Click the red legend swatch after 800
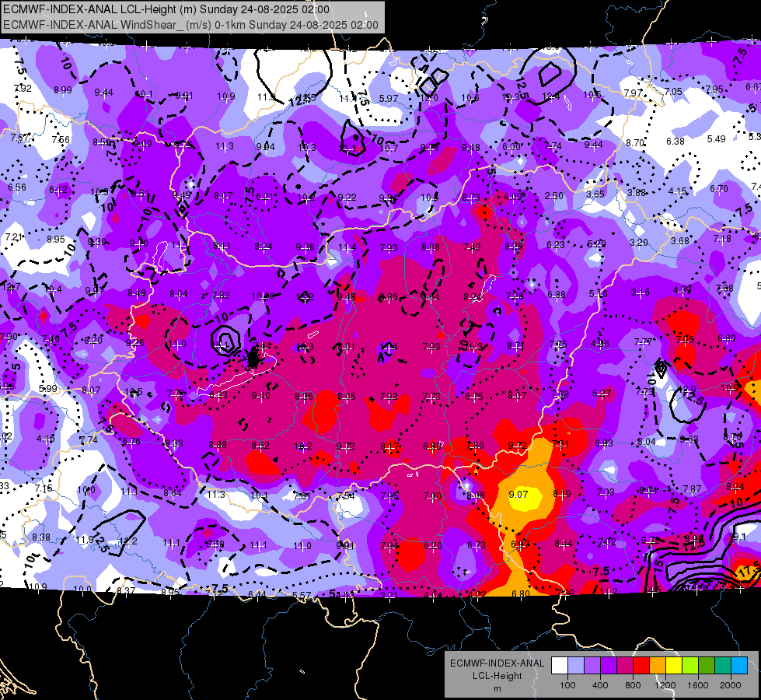Viewport: 761px width, 700px height. pyautogui.click(x=641, y=666)
